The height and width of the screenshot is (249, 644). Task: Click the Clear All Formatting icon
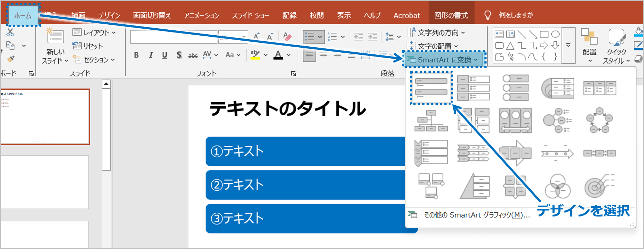pyautogui.click(x=287, y=37)
